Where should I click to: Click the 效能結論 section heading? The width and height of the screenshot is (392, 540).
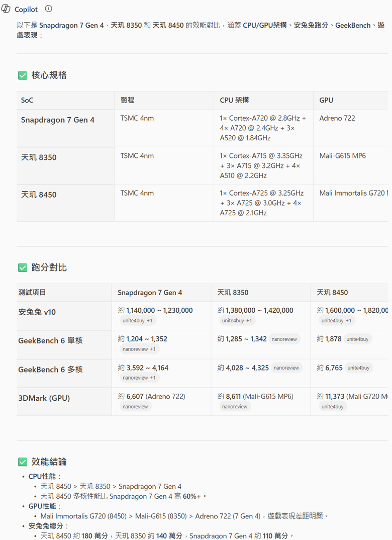[x=49, y=462]
